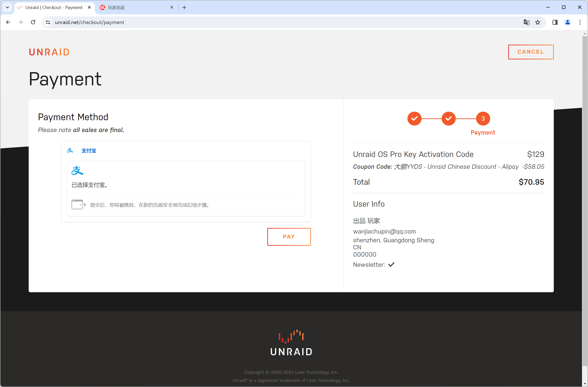Minimize the browser window
The width and height of the screenshot is (588, 387).
[548, 7]
